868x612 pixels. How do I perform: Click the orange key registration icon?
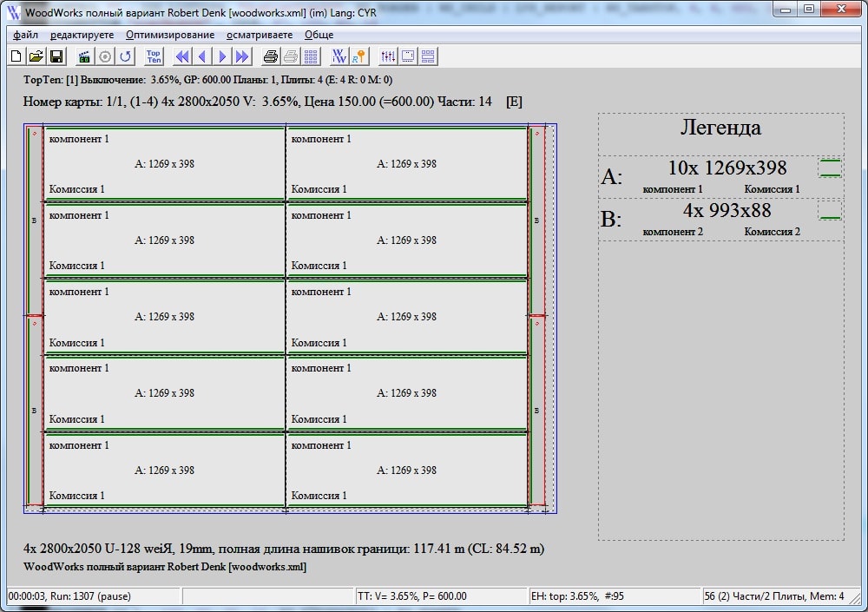point(359,56)
